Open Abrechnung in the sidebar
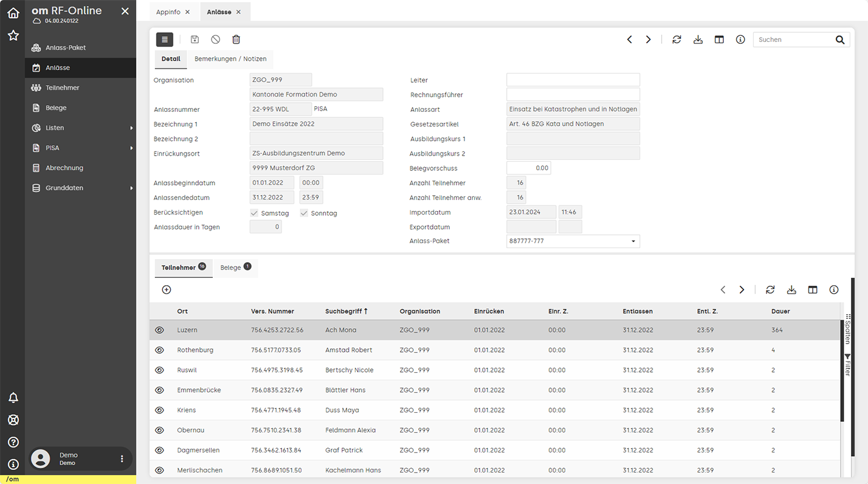 64,168
